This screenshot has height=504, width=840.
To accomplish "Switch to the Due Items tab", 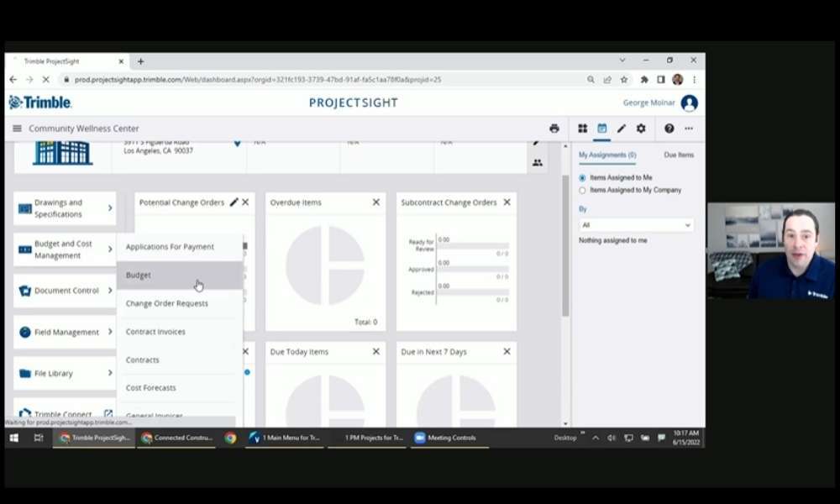I will click(x=678, y=155).
